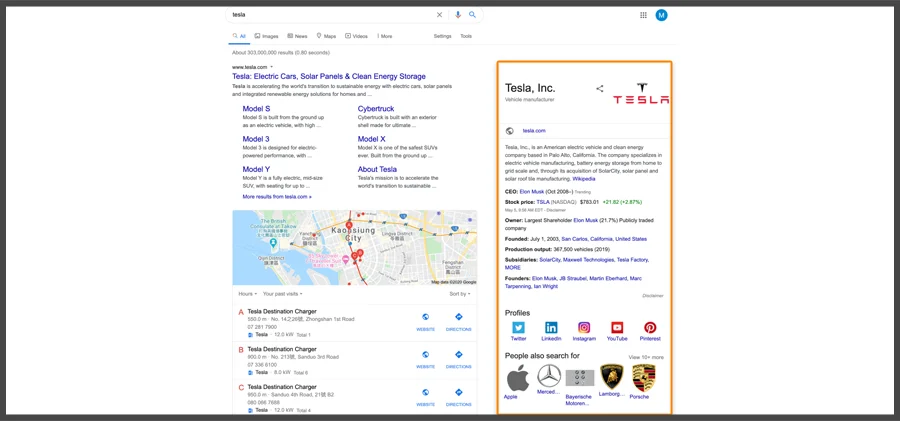Open search Tools
The height and width of the screenshot is (421, 900).
click(466, 36)
